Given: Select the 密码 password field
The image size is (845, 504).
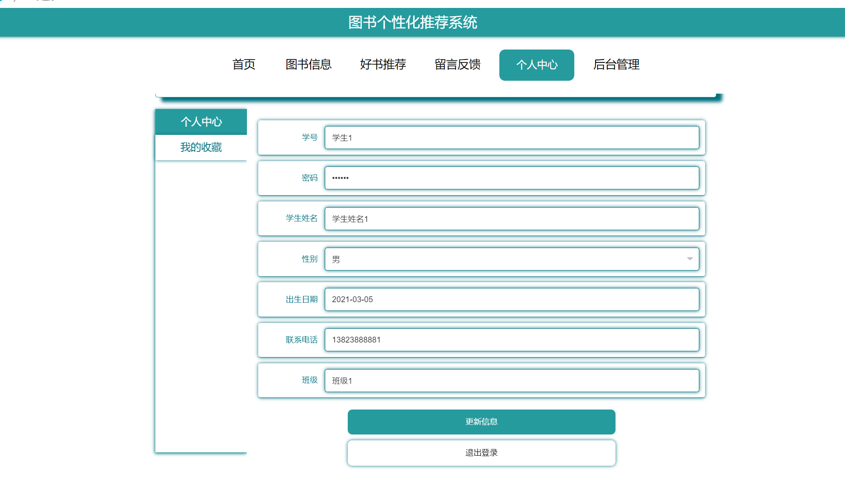Looking at the screenshot, I should point(511,178).
